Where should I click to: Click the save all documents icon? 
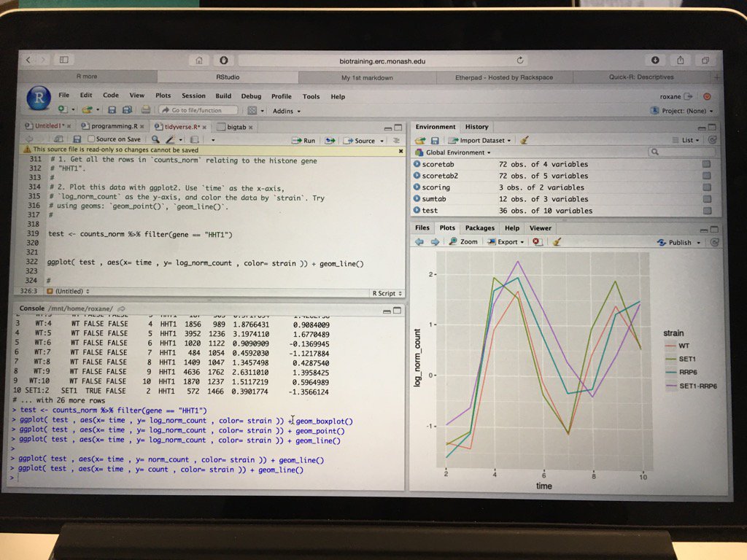(127, 110)
